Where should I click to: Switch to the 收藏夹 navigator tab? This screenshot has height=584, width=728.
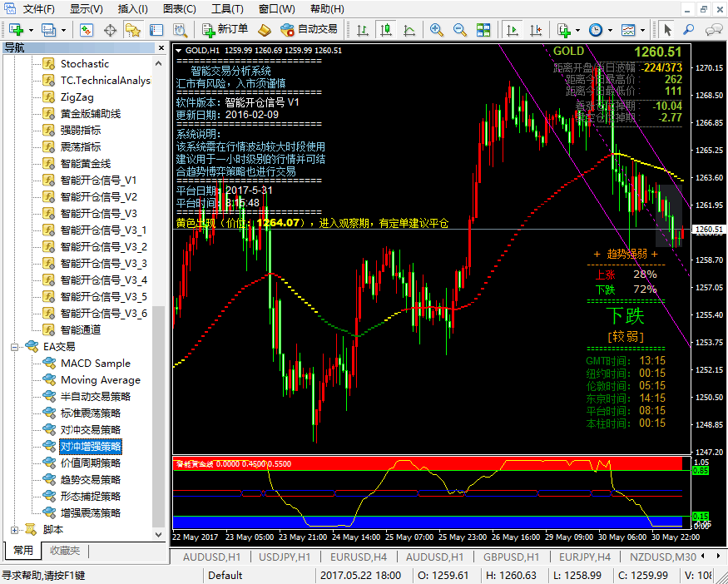(x=65, y=551)
